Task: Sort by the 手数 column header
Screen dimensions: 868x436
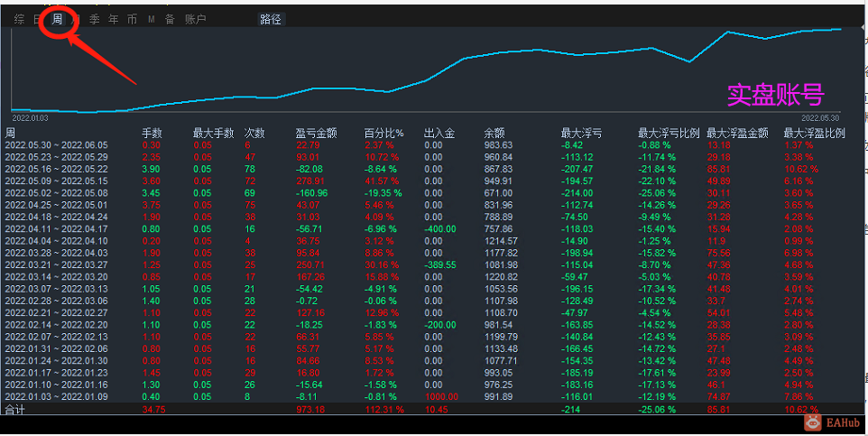Action: [152, 133]
